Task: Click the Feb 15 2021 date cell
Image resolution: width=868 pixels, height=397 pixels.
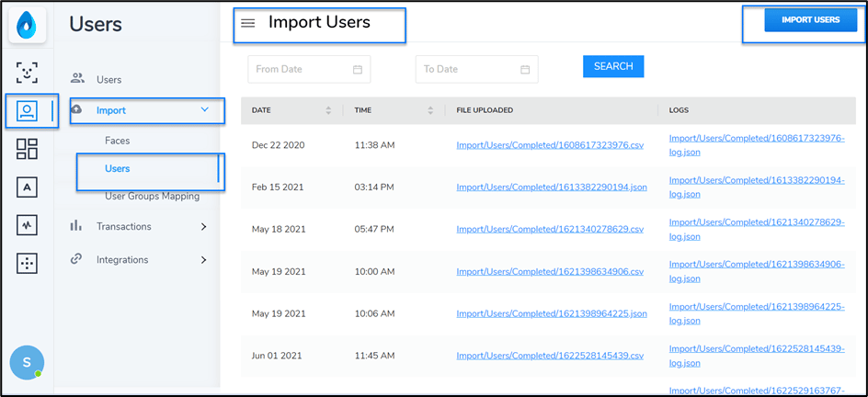Action: pyautogui.click(x=278, y=187)
